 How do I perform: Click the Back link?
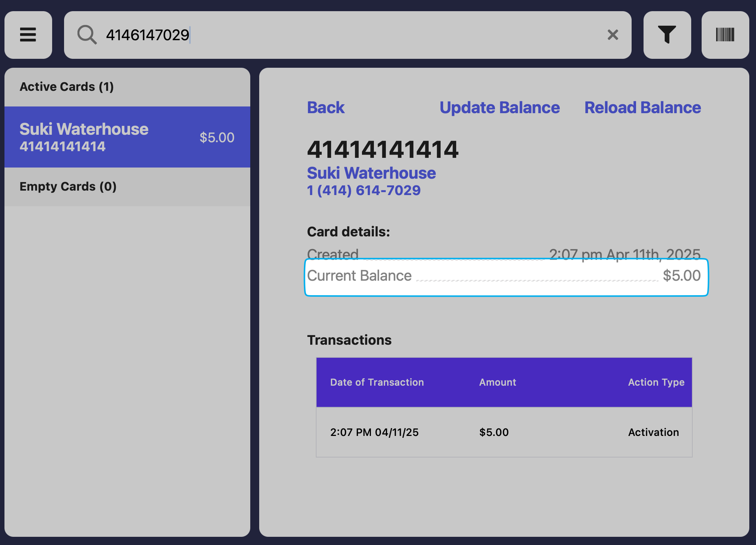point(325,108)
